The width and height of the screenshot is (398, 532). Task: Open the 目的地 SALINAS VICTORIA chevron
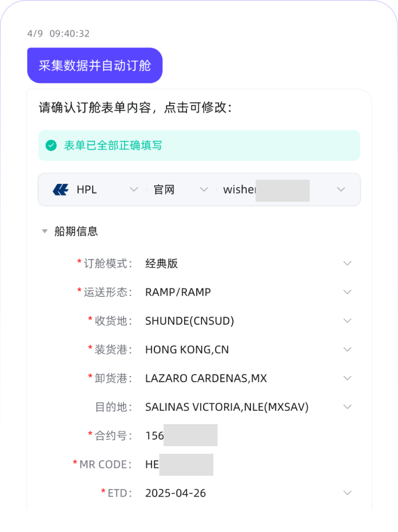[x=347, y=407]
